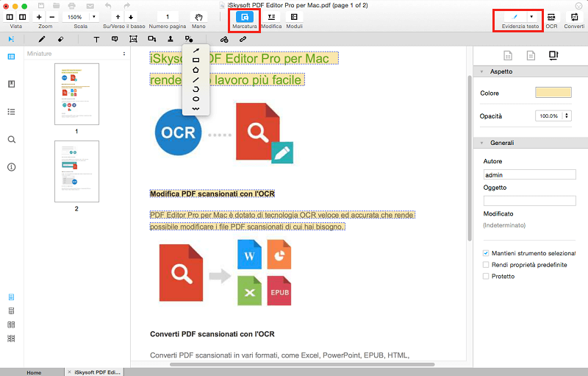Click the OCR toolbar icon
Image resolution: width=588 pixels, height=376 pixels.
click(551, 17)
